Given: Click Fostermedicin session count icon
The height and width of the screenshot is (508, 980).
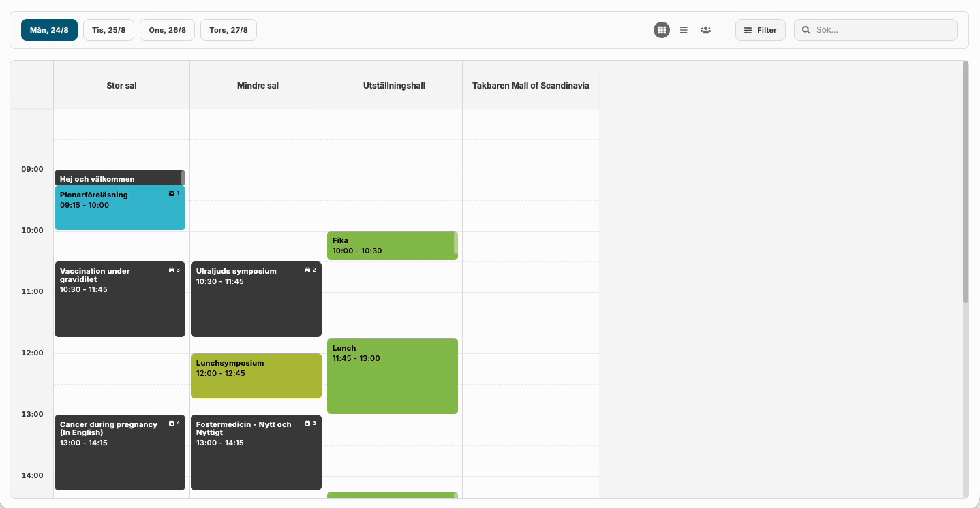Looking at the screenshot, I should 308,424.
